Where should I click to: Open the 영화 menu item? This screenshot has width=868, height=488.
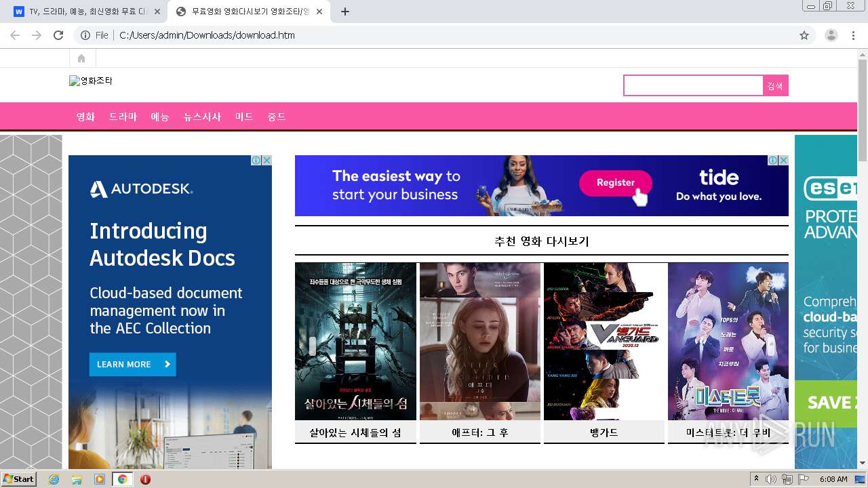click(85, 117)
